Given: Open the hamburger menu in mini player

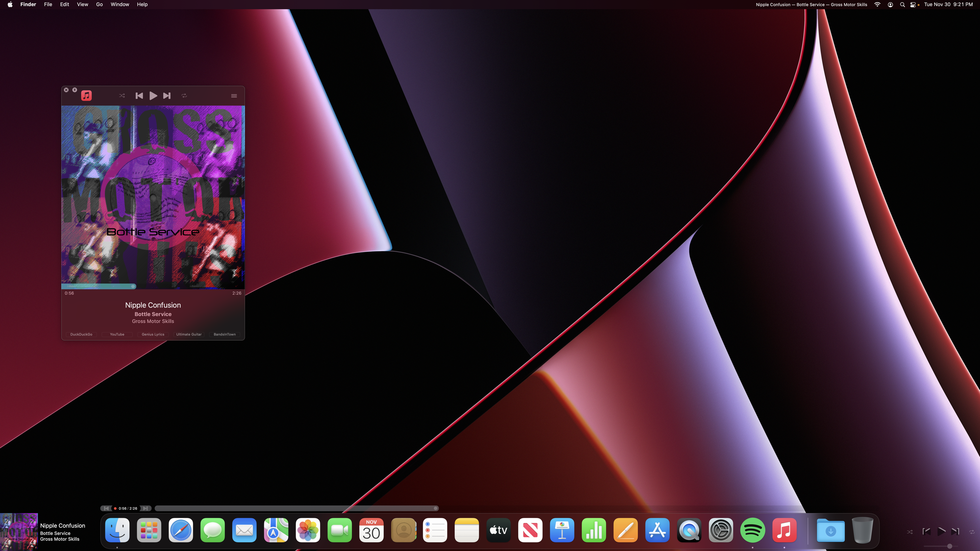Looking at the screenshot, I should click(234, 96).
